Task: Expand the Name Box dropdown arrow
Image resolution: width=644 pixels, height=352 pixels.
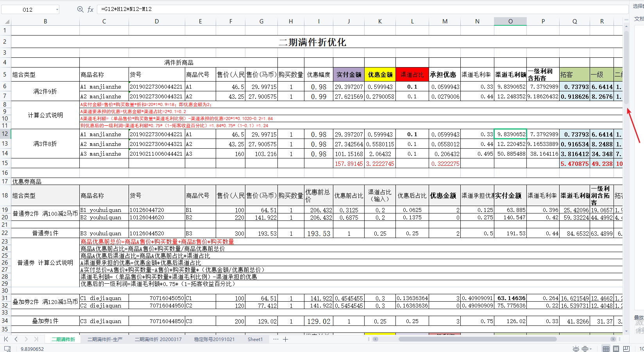Action: [x=57, y=9]
